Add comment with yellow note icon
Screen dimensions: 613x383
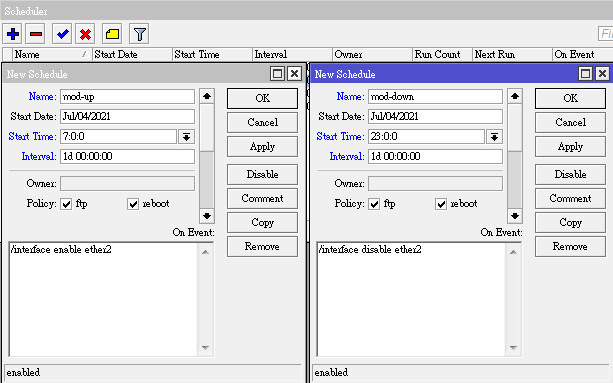pyautogui.click(x=113, y=34)
